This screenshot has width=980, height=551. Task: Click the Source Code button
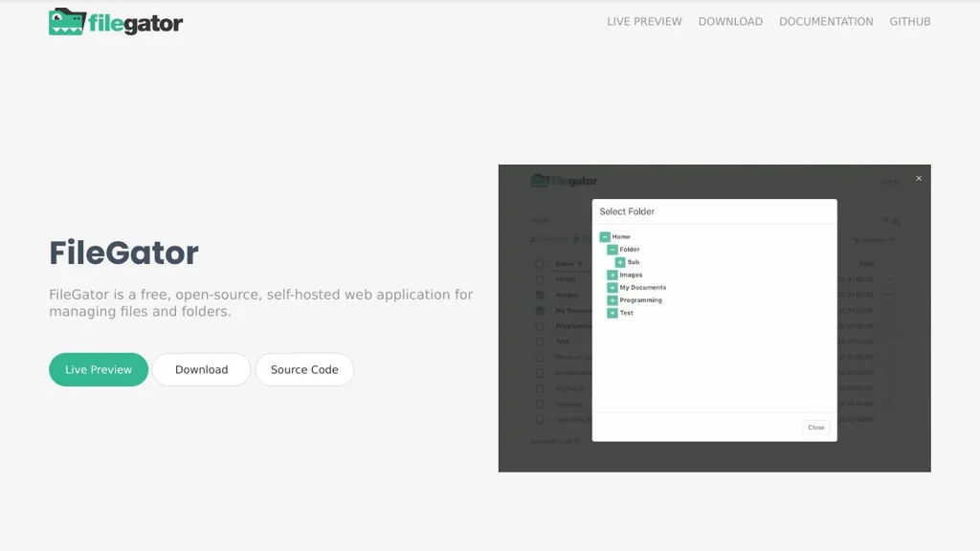[304, 369]
